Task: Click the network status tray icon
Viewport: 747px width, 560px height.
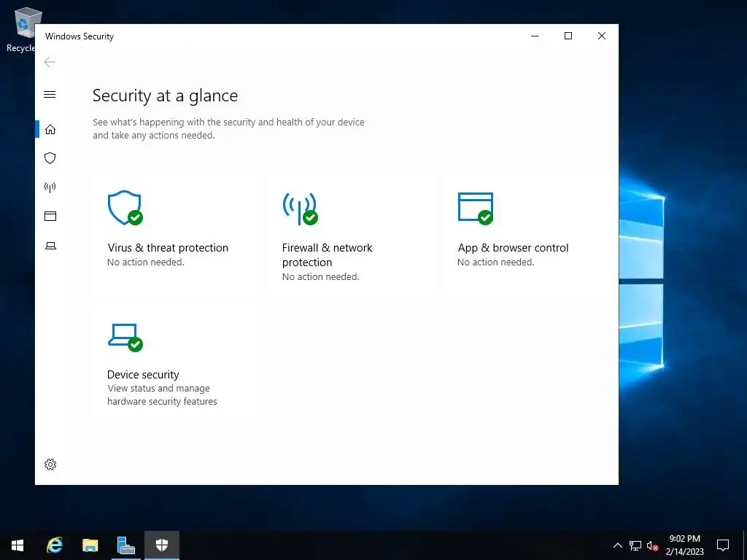Action: tap(635, 545)
